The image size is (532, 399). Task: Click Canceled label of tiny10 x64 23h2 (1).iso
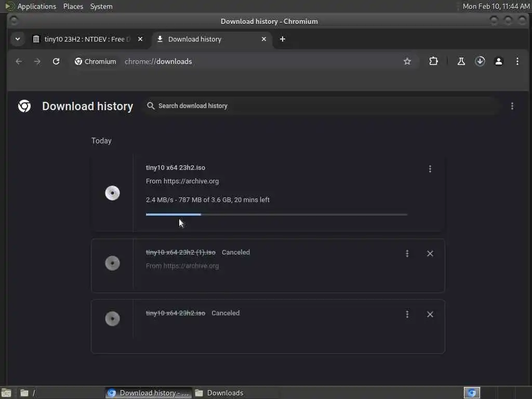pyautogui.click(x=236, y=252)
